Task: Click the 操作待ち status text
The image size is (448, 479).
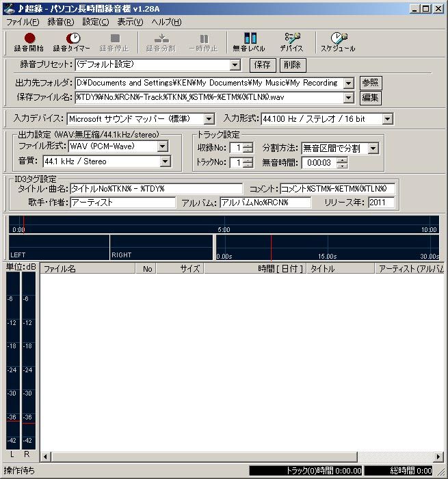Action: pyautogui.click(x=19, y=471)
